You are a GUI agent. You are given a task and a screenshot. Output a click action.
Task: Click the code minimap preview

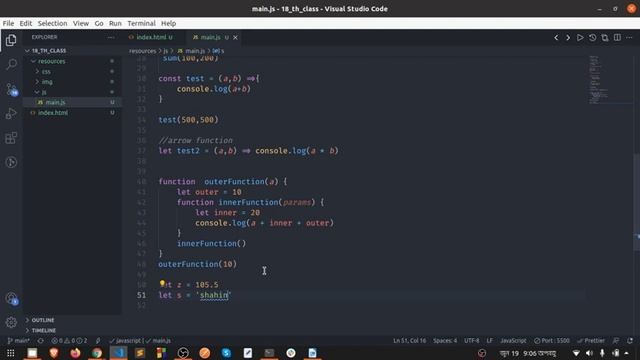coord(610,80)
